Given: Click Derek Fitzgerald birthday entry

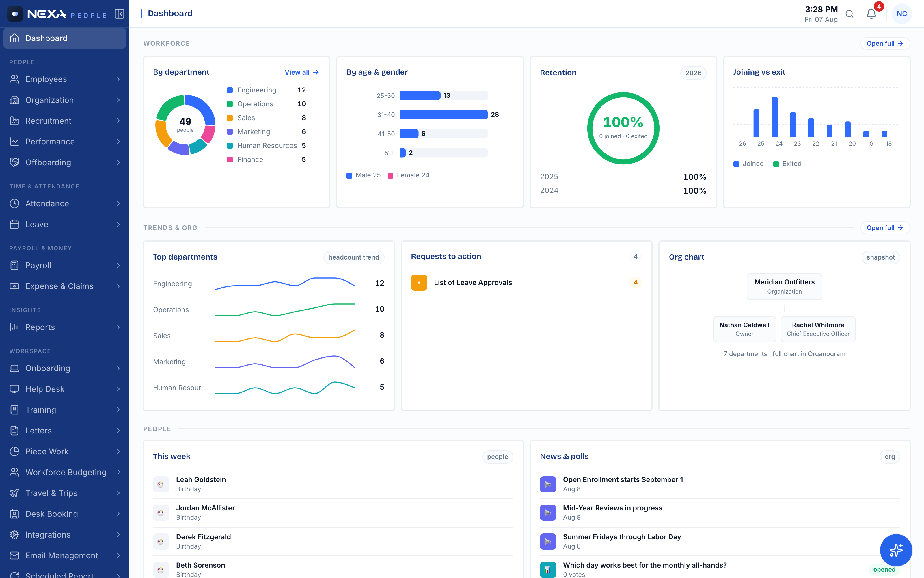Looking at the screenshot, I should (x=333, y=541).
